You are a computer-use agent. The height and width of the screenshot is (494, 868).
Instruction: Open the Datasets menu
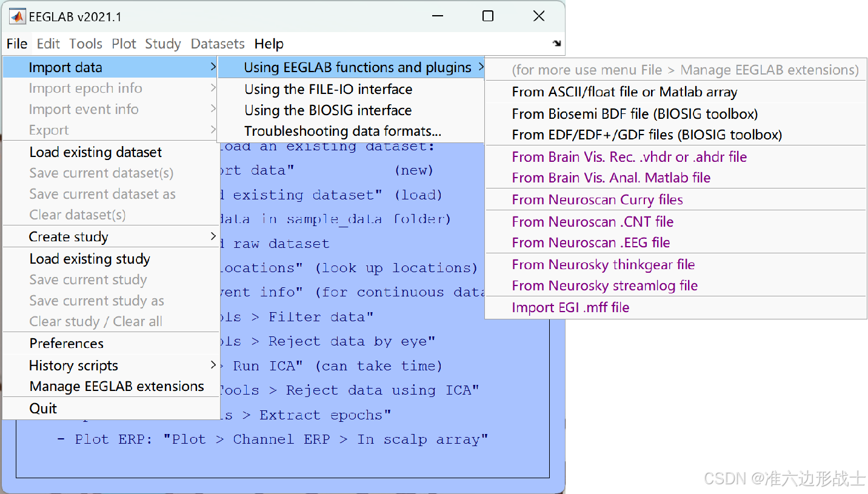coord(218,44)
